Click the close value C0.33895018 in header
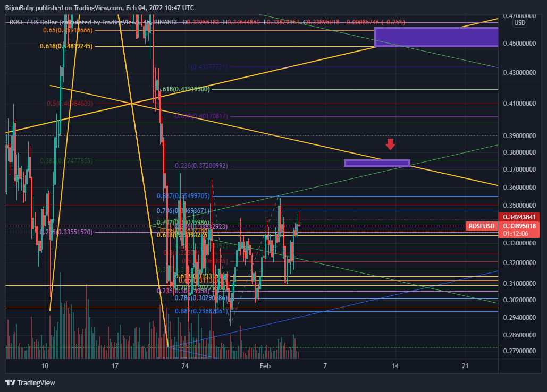Image resolution: width=547 pixels, height=392 pixels. pos(321,22)
